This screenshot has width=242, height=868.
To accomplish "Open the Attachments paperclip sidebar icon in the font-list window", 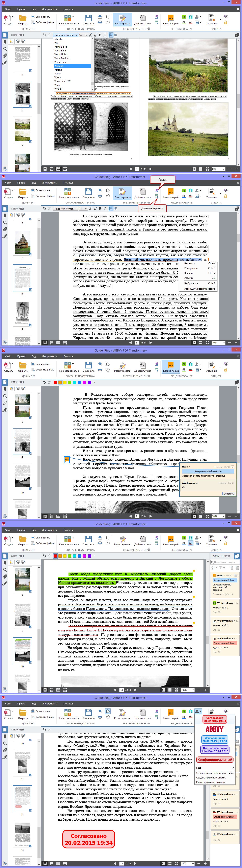I will coord(5,56).
